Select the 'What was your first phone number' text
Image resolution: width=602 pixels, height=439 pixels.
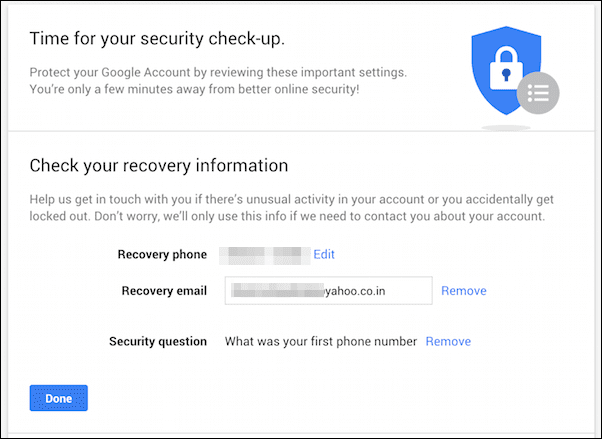(x=321, y=341)
